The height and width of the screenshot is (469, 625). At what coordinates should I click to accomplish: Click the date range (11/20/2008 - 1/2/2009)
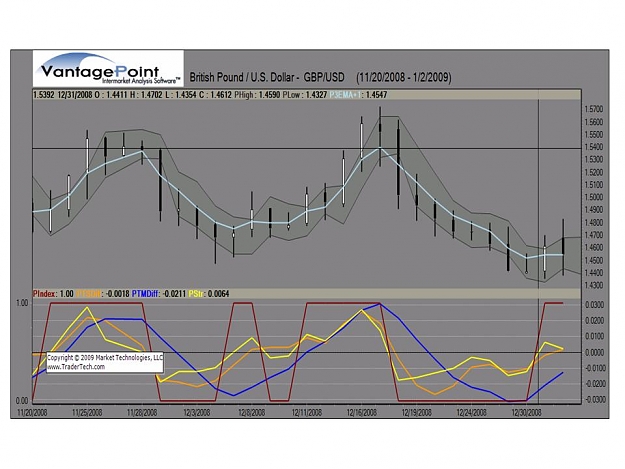(404, 77)
